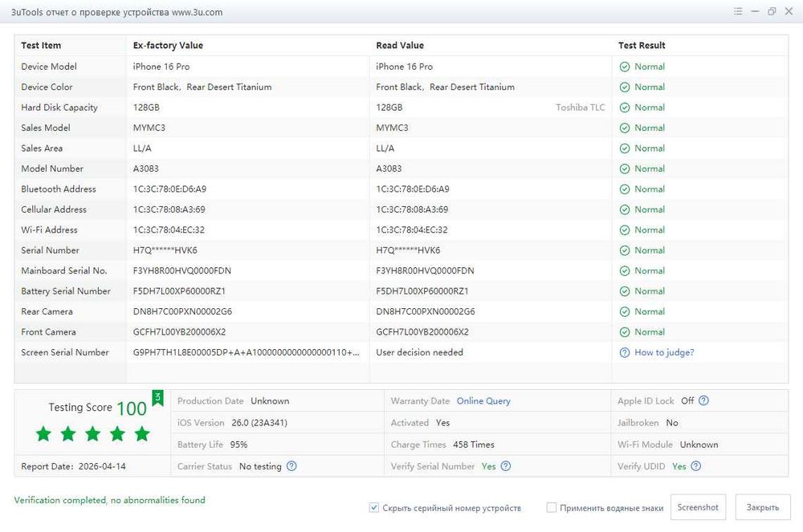Click the green check icon in Model Number row
The height and width of the screenshot is (532, 803).
(x=624, y=169)
